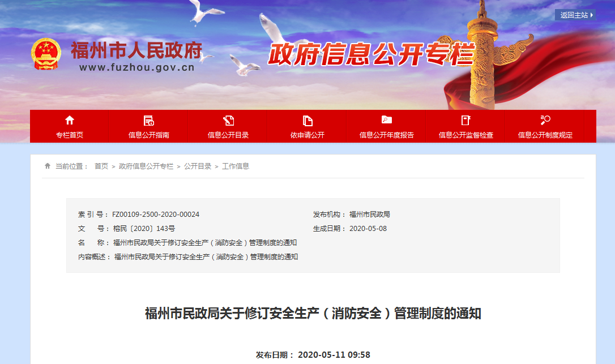Select the 专栏首页 menu item
This screenshot has width=615, height=364.
tap(70, 135)
